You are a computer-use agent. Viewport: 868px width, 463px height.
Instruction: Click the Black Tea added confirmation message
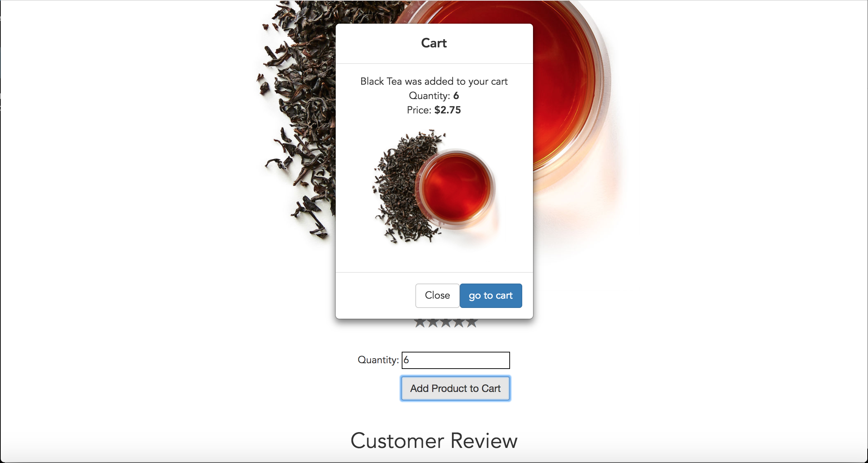click(434, 81)
